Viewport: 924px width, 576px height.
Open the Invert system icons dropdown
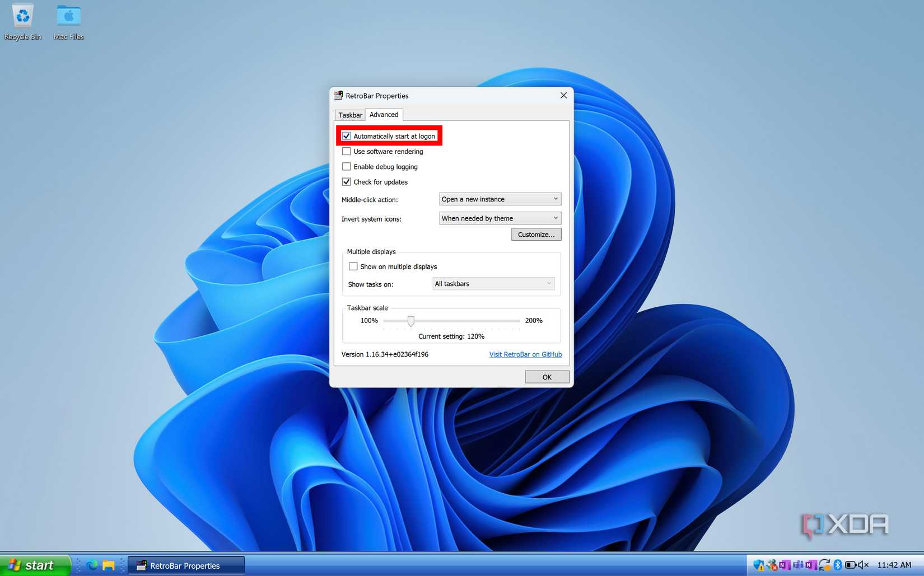click(x=499, y=218)
